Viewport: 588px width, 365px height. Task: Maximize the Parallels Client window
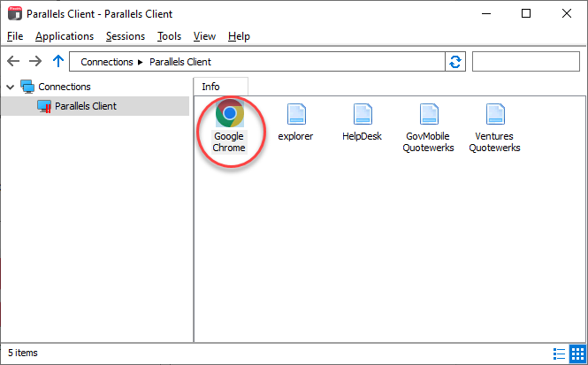[x=526, y=13]
